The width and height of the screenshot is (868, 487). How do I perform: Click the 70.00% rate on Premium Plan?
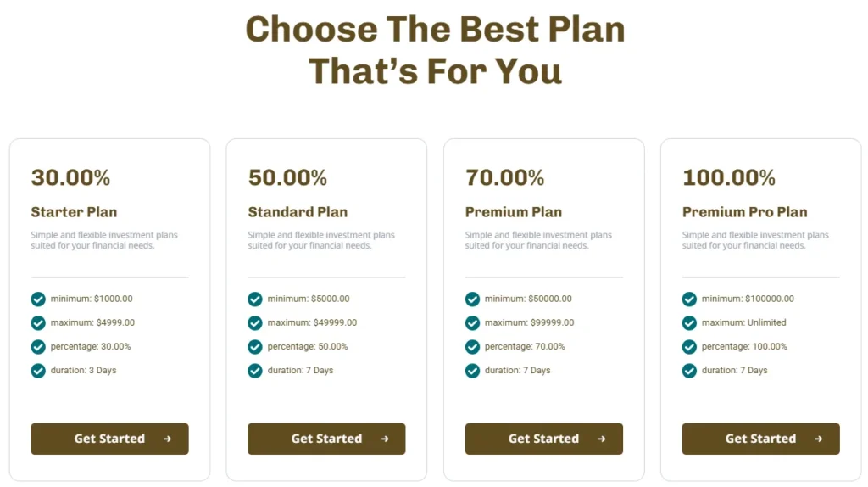[x=504, y=178]
